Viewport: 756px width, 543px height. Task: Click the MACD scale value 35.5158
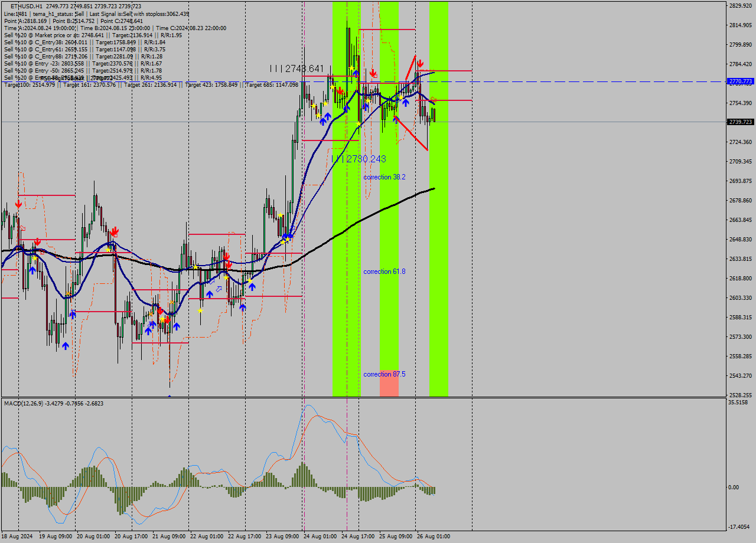[x=738, y=402]
